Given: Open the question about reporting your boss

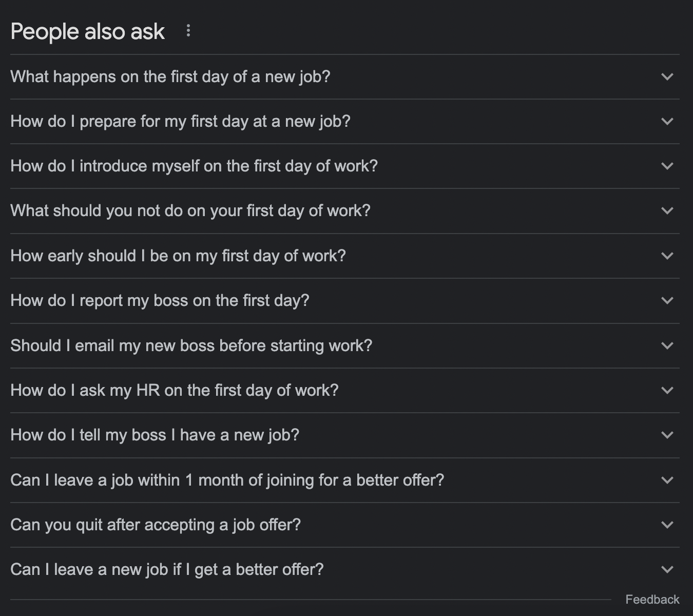Looking at the screenshot, I should click(160, 300).
